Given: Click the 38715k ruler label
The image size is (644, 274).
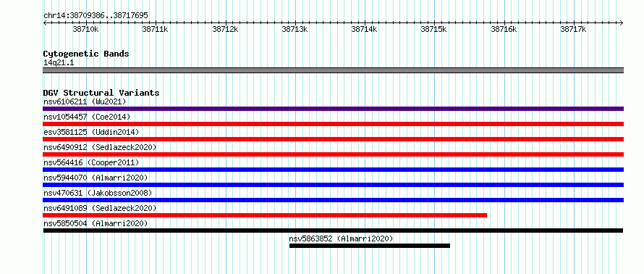Looking at the screenshot, I should point(434,29).
